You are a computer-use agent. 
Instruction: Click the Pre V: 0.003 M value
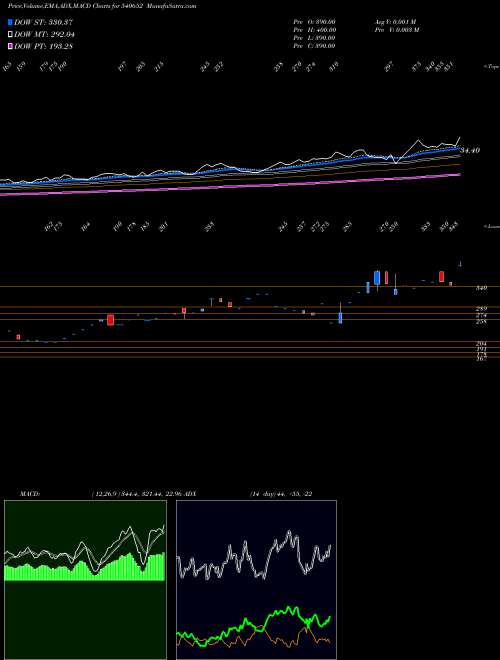[x=396, y=30]
